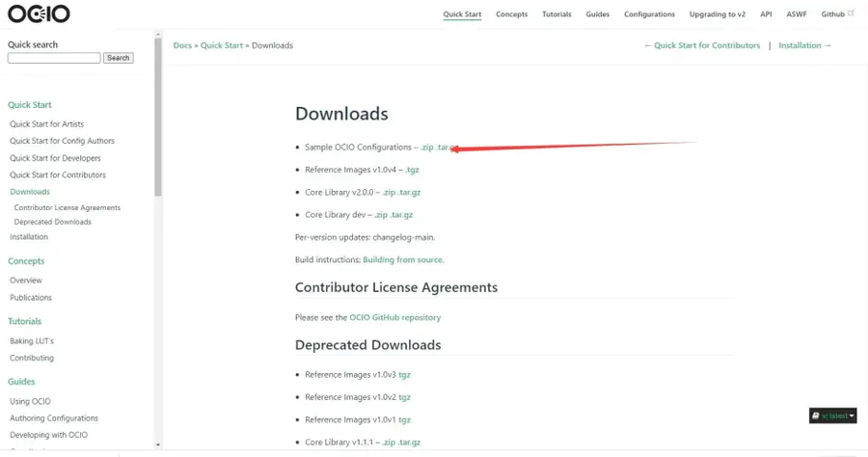The width and height of the screenshot is (868, 457).
Task: Open Concepts top navigation tab
Action: 511,14
